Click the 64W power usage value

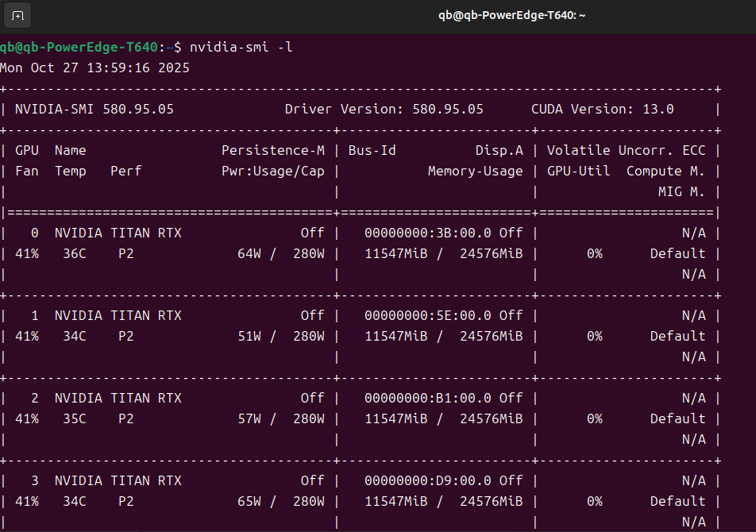pyautogui.click(x=249, y=254)
